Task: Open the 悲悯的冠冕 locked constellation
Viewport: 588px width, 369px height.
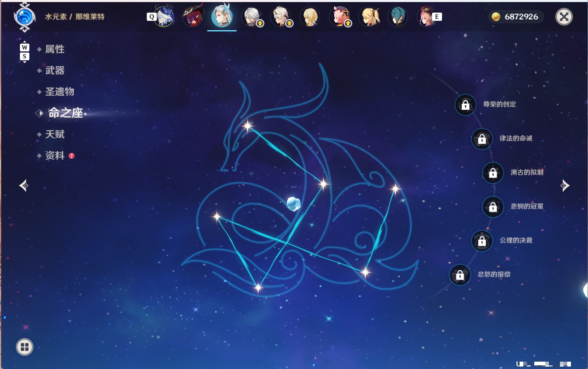Action: point(493,207)
